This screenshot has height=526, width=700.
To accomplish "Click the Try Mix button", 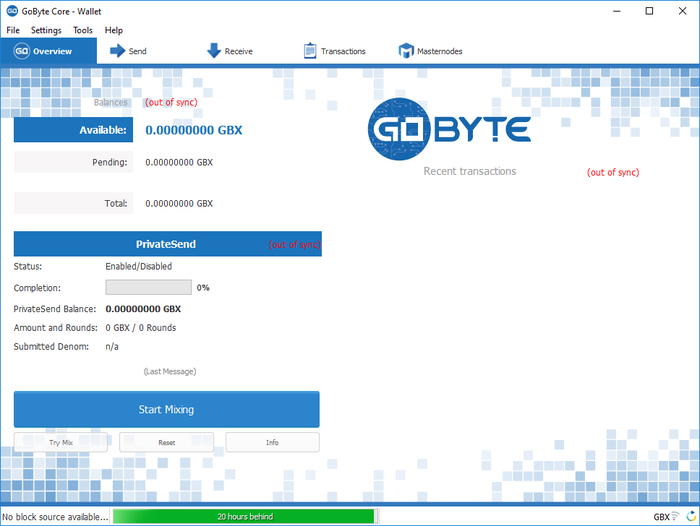I will (61, 442).
